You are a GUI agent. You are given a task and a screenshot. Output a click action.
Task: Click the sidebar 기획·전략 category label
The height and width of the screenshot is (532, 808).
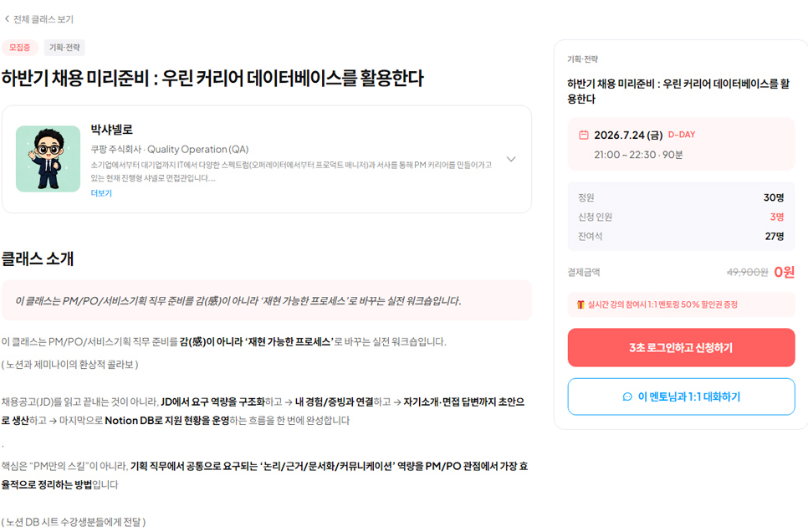582,59
